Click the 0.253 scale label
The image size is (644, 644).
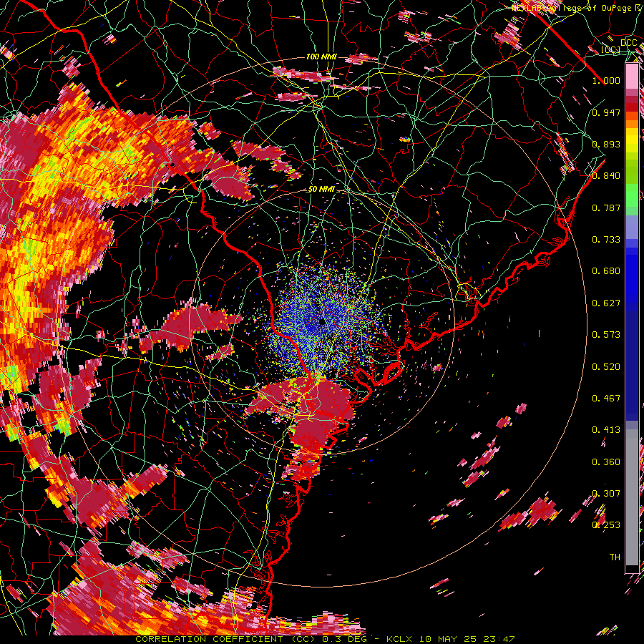coord(606,525)
